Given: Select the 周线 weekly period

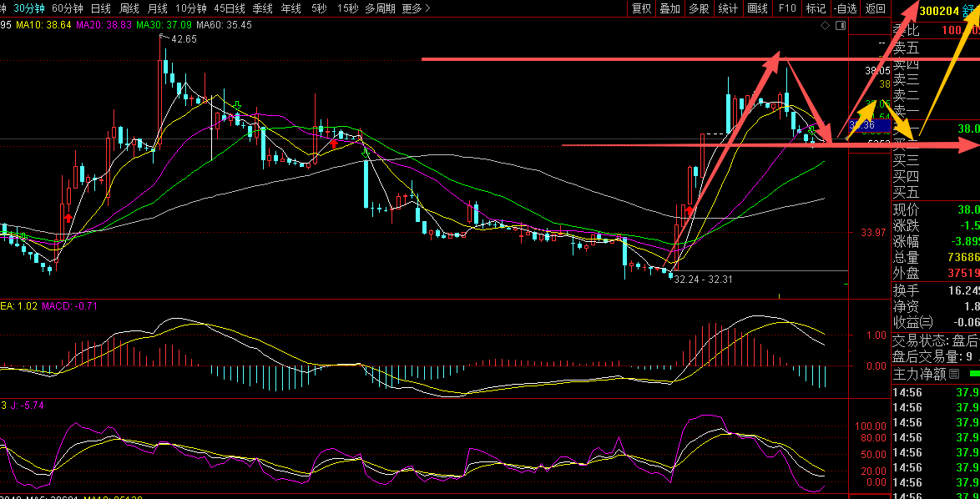Looking at the screenshot, I should [x=129, y=8].
